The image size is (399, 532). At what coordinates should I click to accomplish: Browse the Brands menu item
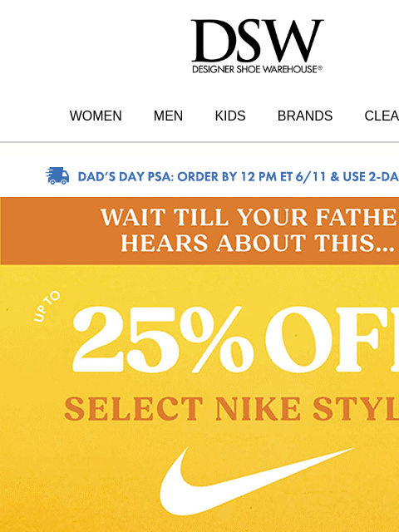[x=305, y=116]
